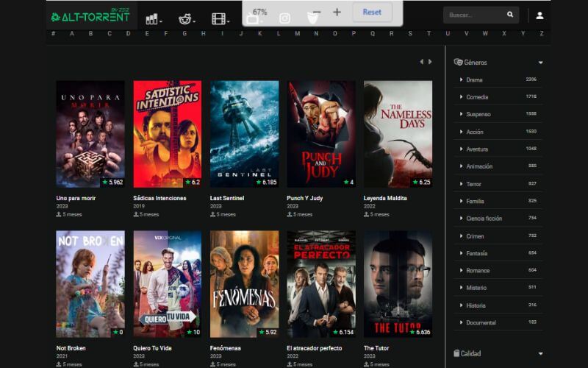The height and width of the screenshot is (368, 588).
Task: Open The Tutor movie poster
Action: point(398,285)
